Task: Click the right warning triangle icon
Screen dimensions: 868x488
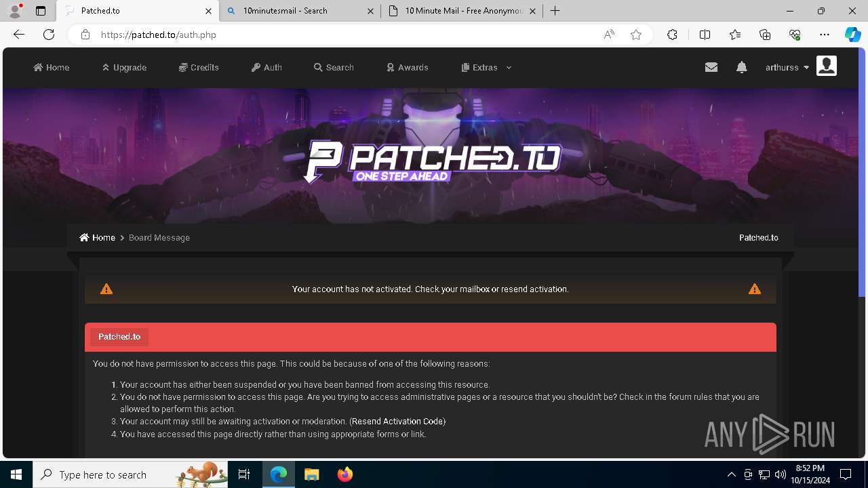Action: [754, 289]
